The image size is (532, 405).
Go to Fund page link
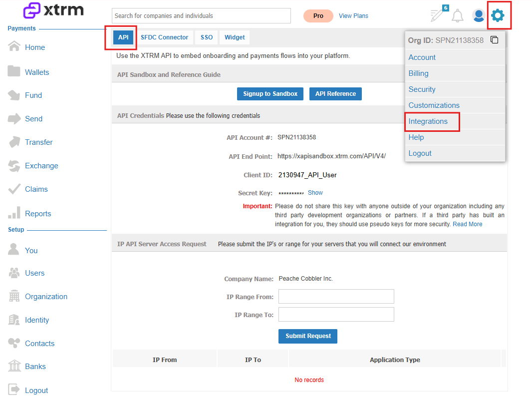[x=33, y=95]
